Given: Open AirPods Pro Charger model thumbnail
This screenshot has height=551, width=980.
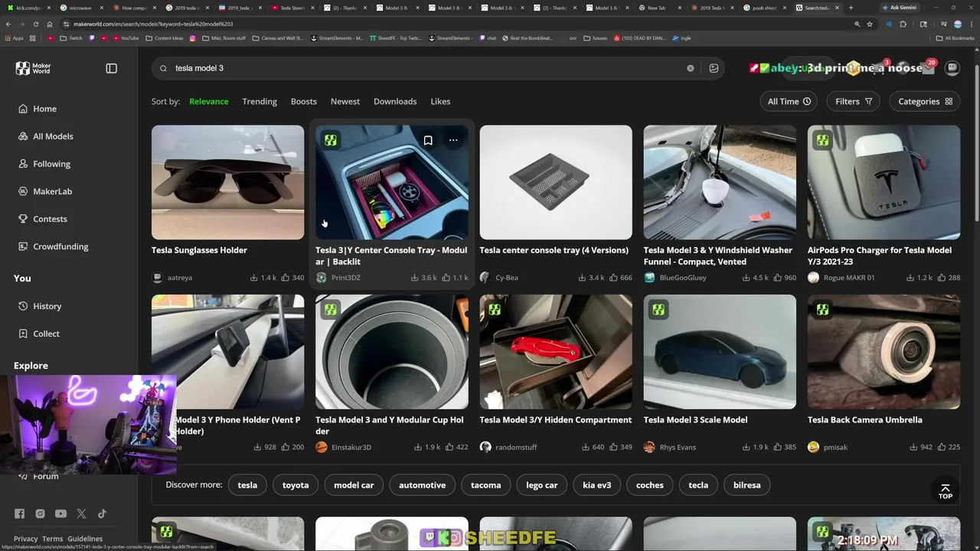Looking at the screenshot, I should coord(884,182).
